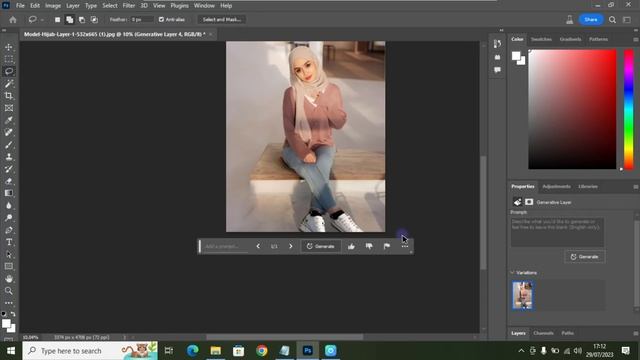The image size is (640, 360).
Task: Select the Hand tool
Action: pos(9,278)
